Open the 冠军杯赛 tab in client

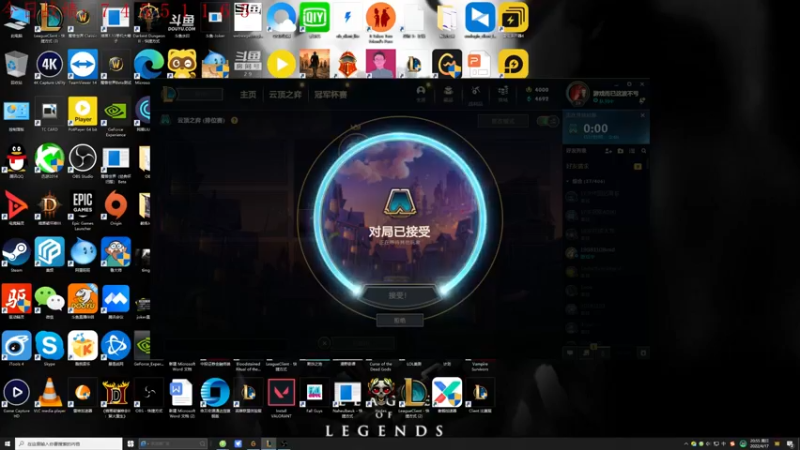(x=331, y=94)
